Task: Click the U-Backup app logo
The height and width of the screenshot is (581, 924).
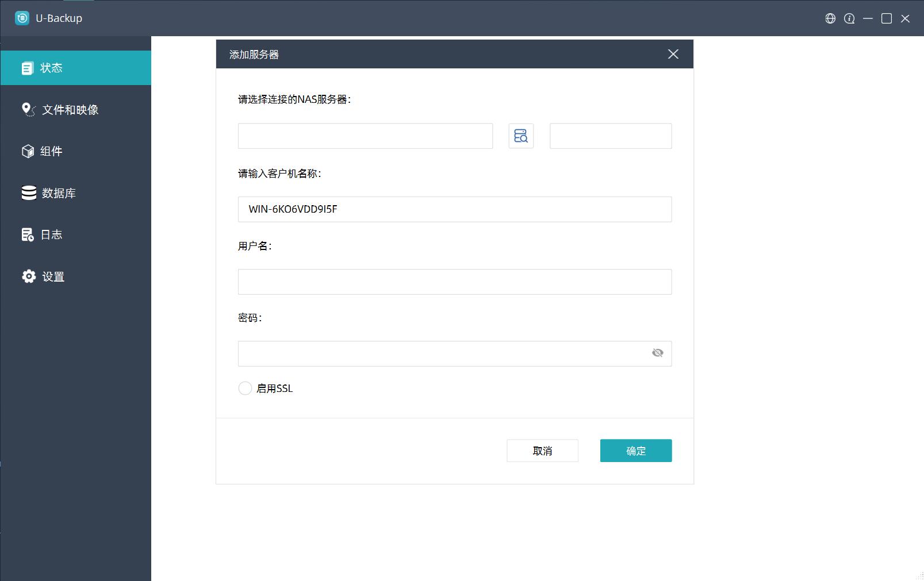Action: click(x=22, y=18)
